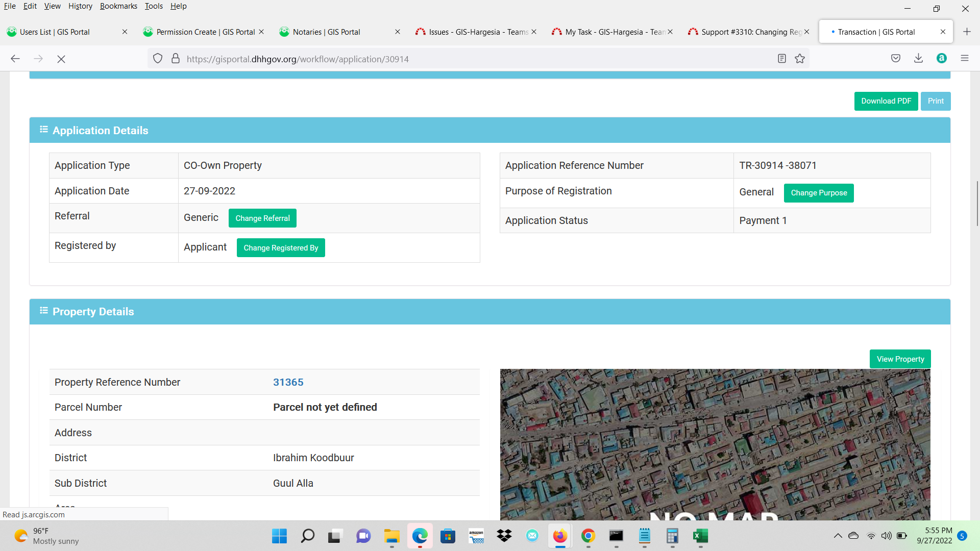
Task: Click the View Property button
Action: tap(900, 359)
